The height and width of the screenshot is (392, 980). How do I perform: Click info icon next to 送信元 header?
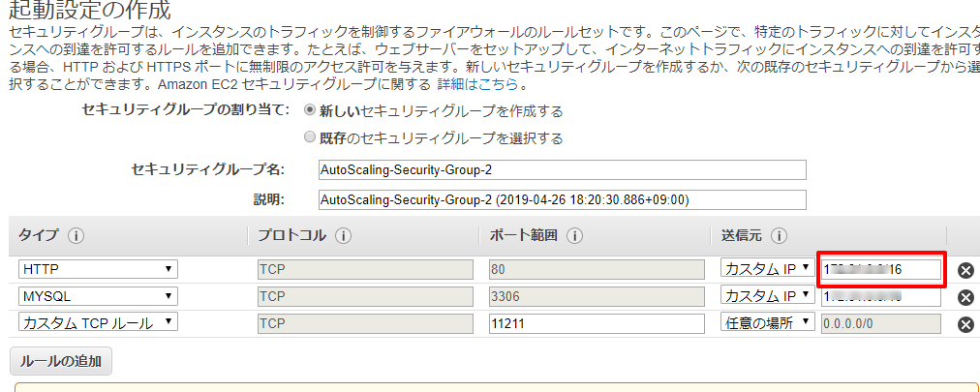(x=780, y=236)
